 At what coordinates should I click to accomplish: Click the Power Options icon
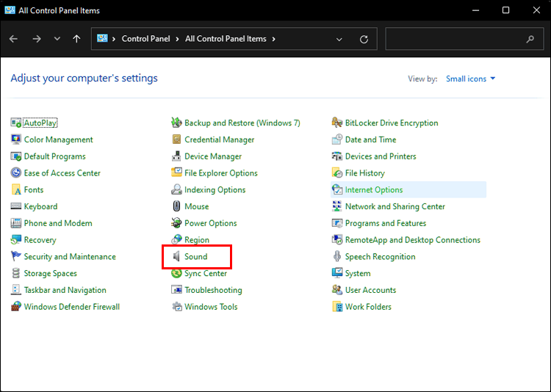(176, 223)
